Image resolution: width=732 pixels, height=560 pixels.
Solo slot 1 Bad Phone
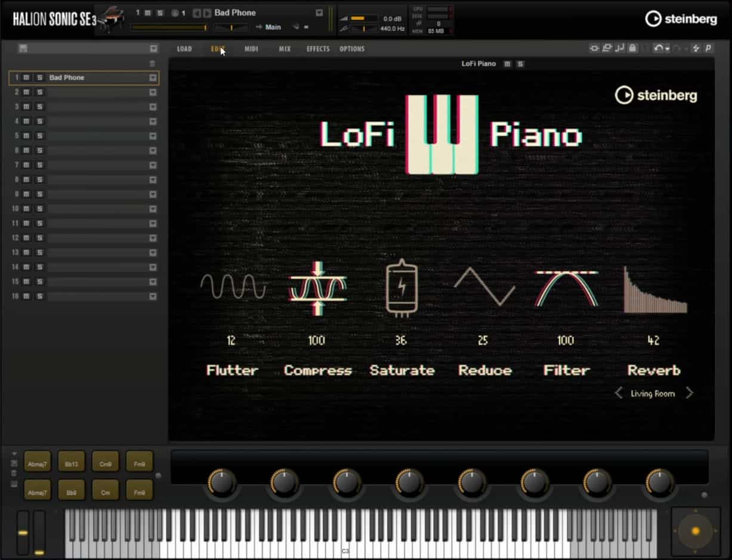point(39,78)
